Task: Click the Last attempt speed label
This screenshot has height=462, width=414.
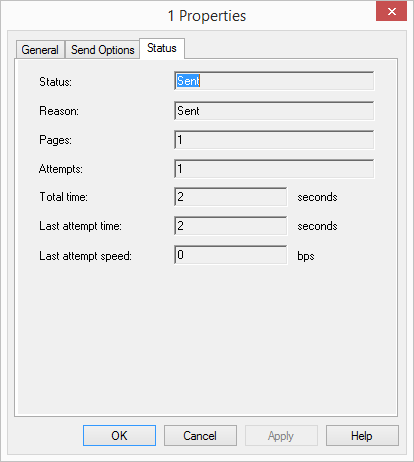Action: point(85,256)
